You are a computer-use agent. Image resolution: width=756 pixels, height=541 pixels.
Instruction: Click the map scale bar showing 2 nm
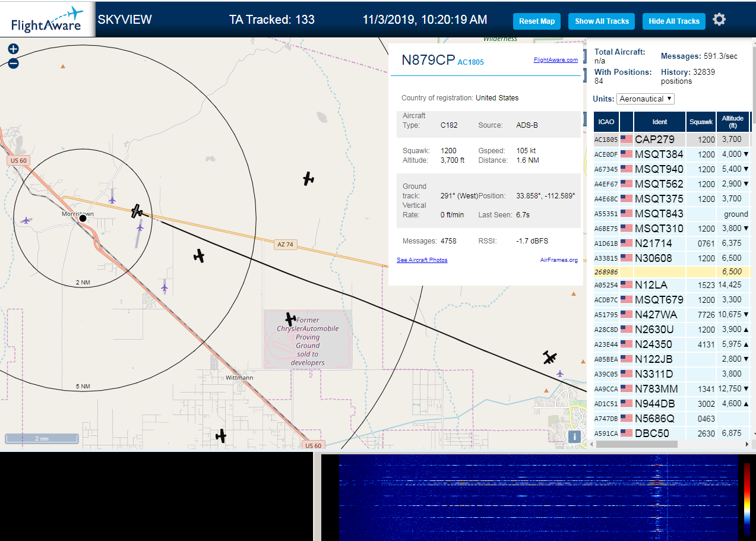coord(42,438)
